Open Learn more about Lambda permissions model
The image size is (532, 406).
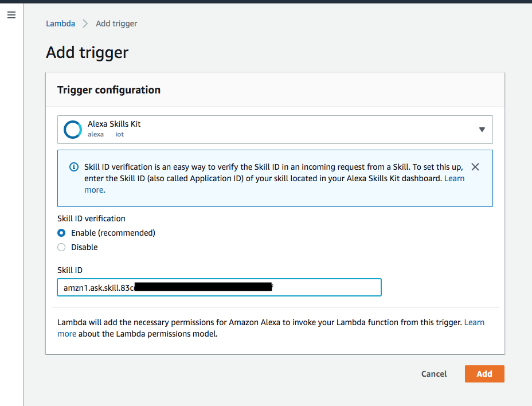click(474, 322)
